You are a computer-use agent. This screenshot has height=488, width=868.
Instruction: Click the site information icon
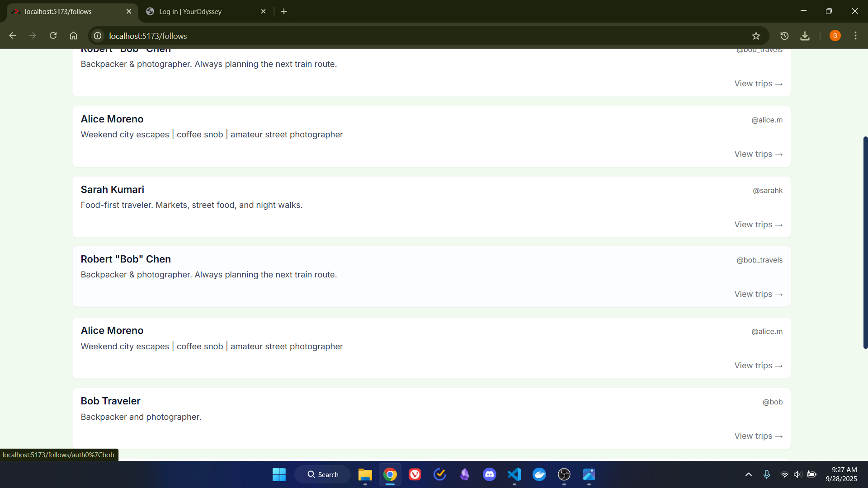[x=98, y=36]
